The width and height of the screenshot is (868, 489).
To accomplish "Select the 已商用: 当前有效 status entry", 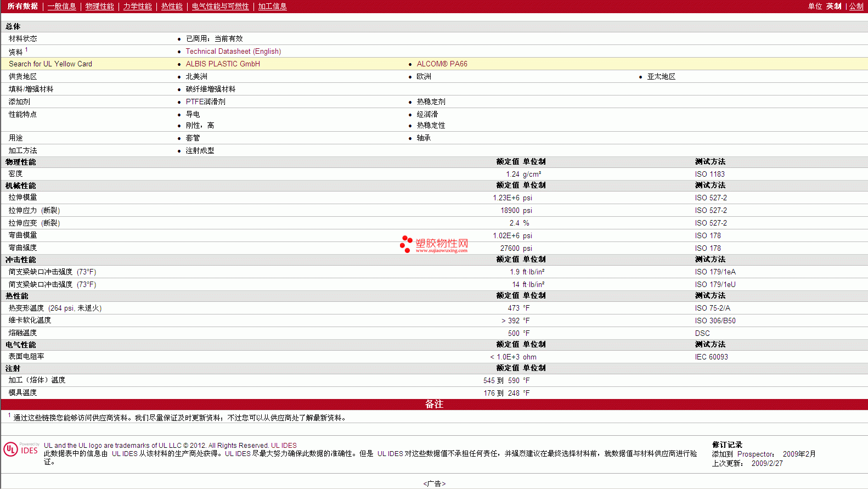I will coord(214,38).
